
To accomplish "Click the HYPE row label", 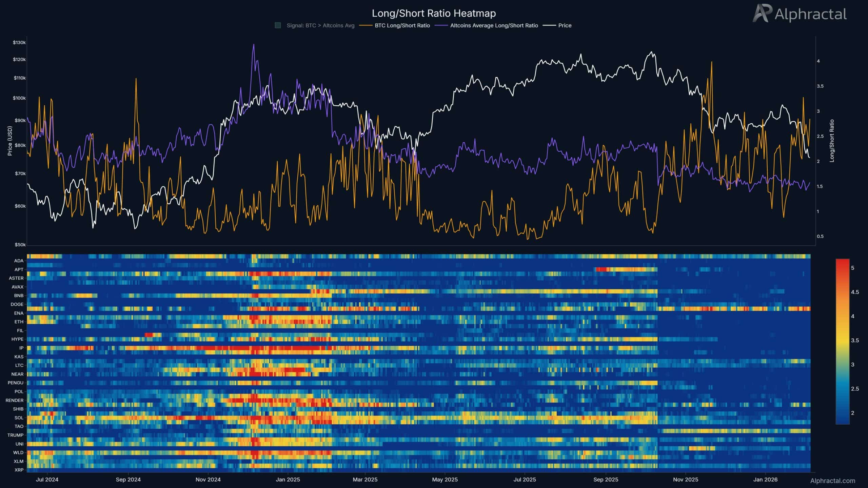I will [x=17, y=339].
